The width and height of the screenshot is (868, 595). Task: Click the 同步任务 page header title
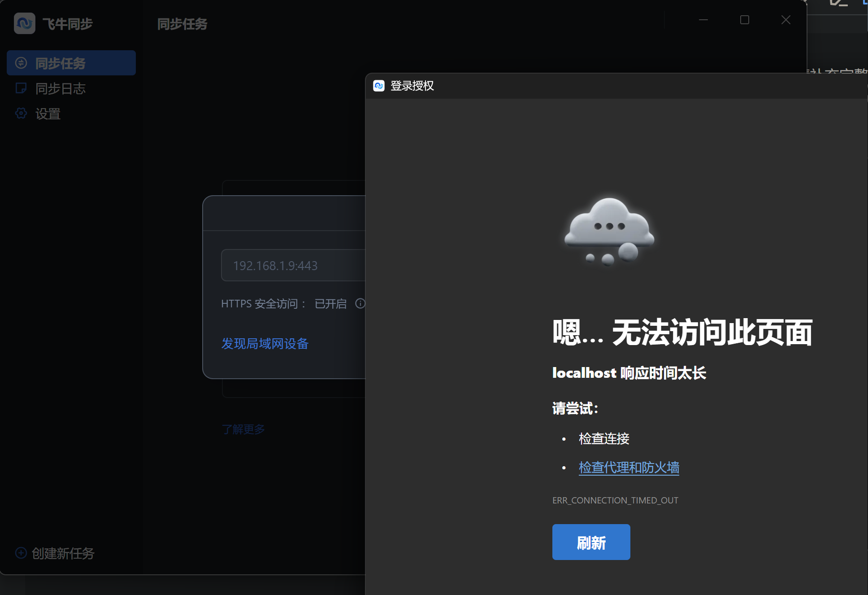[x=182, y=24]
